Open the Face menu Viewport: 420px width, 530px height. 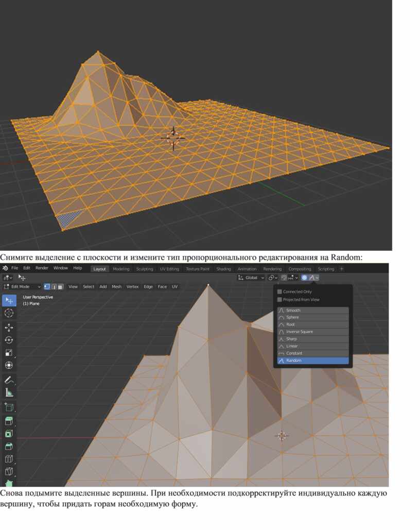point(162,286)
